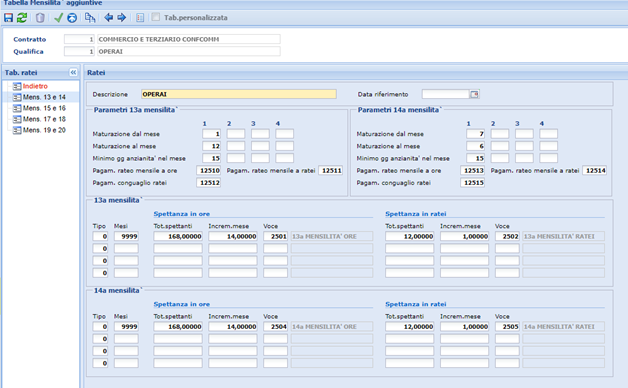Click 14a MENSILITA' ORE description field
Screen dimensions: 628x388
(332, 327)
